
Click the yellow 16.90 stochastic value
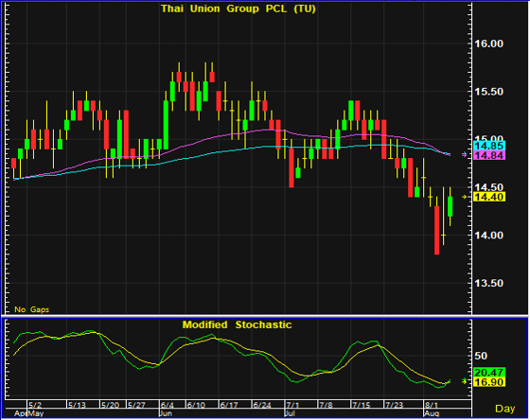point(489,382)
